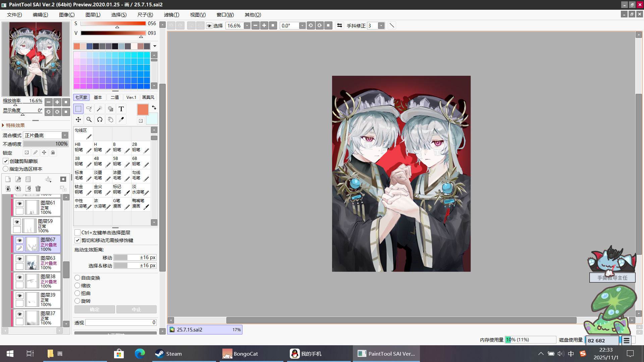Switch to the 基本 brush tab

[98, 98]
